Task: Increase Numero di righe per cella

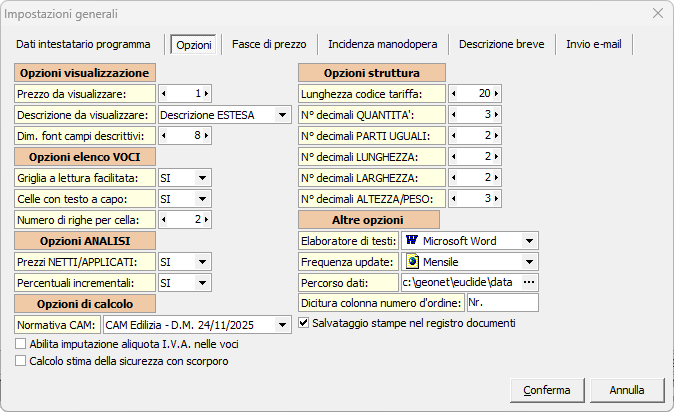Action: (208, 219)
